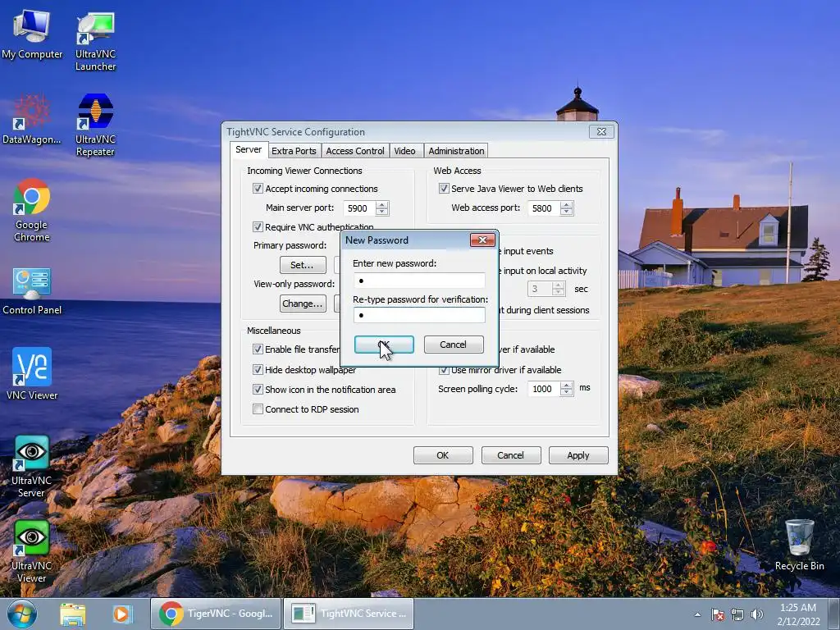Toggle Serve Java Viewer to Web clients
This screenshot has width=840, height=630.
444,189
